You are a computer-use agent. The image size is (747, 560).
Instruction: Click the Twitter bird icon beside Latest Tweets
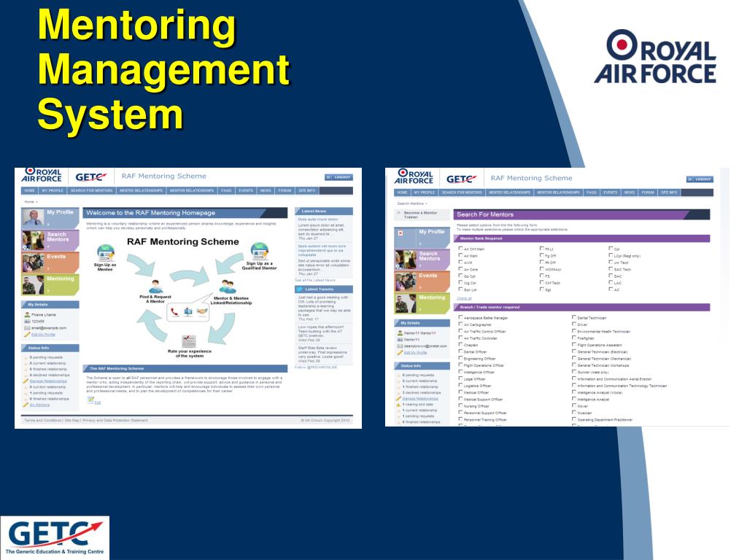[299, 289]
